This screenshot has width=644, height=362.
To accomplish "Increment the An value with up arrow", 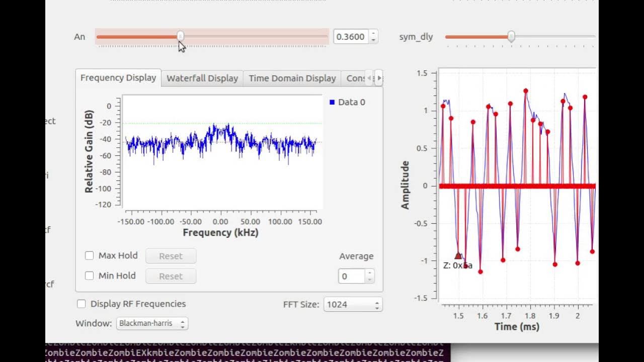I will (x=373, y=34).
